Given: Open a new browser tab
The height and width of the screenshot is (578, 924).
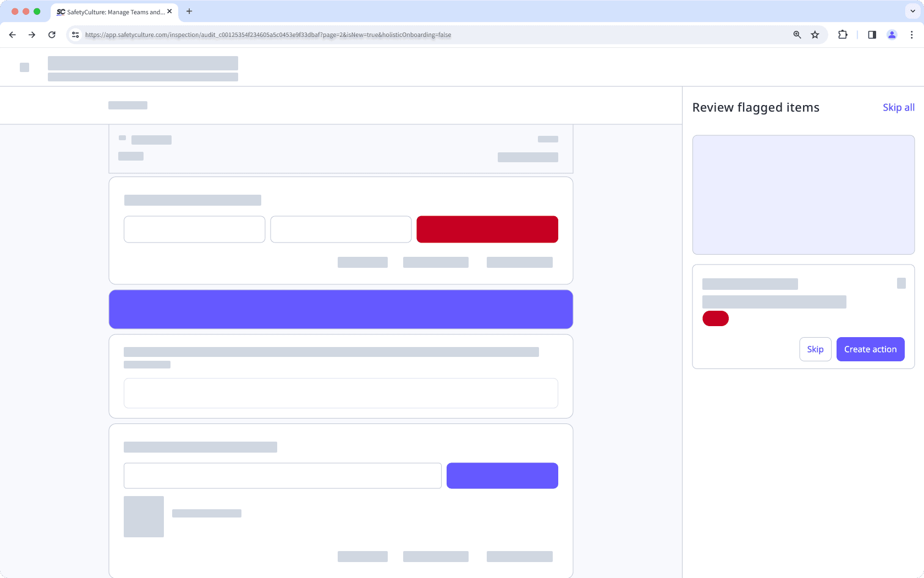Looking at the screenshot, I should [189, 11].
